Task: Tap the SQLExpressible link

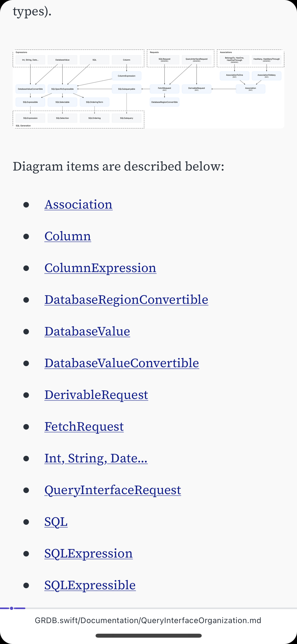Action: click(90, 585)
